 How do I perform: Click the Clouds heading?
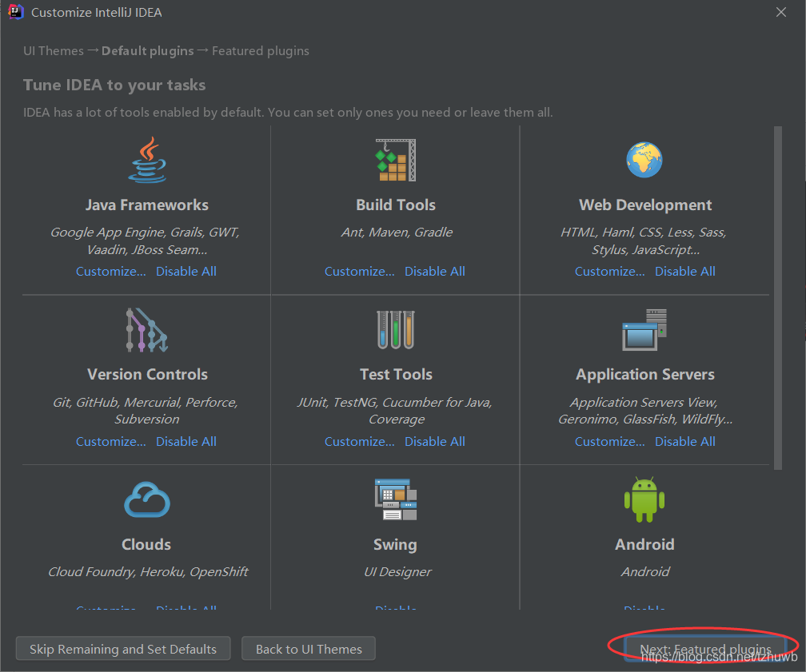pos(146,545)
